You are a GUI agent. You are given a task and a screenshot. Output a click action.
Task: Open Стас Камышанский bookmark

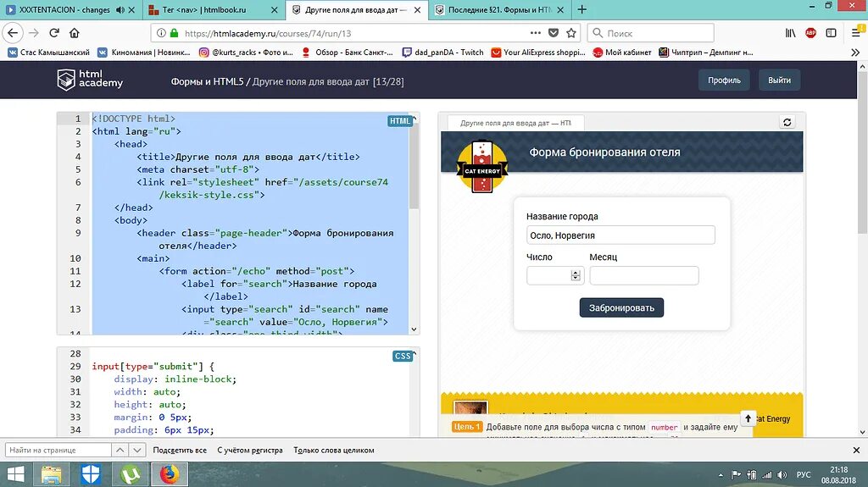47,53
